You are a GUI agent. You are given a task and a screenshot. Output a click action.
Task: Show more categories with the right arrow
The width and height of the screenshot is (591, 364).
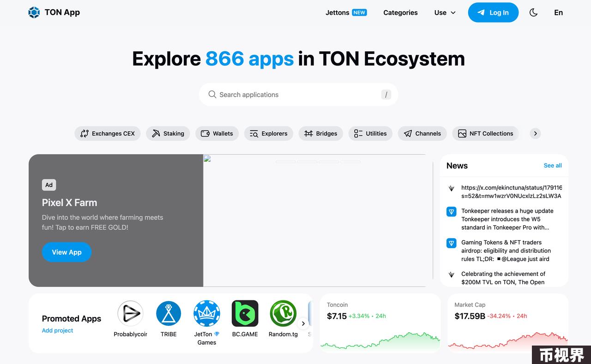tap(535, 133)
